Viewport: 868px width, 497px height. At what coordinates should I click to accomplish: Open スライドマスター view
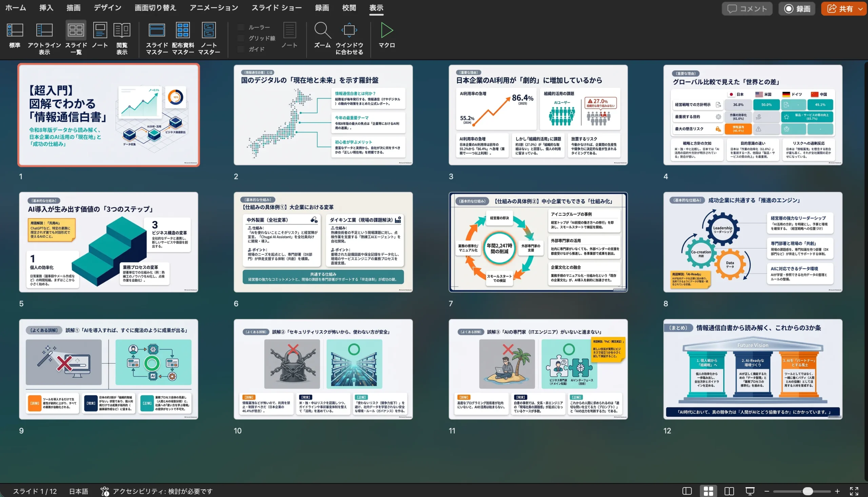pos(157,38)
